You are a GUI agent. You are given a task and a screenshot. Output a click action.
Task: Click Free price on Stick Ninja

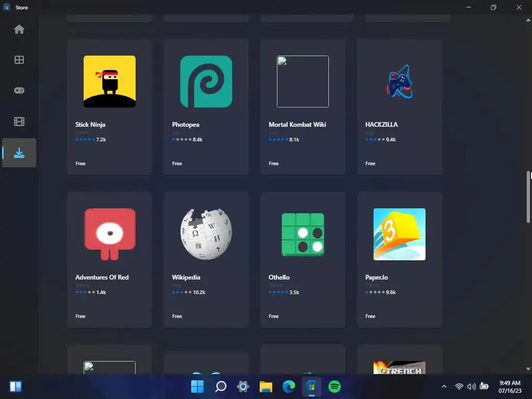(81, 164)
